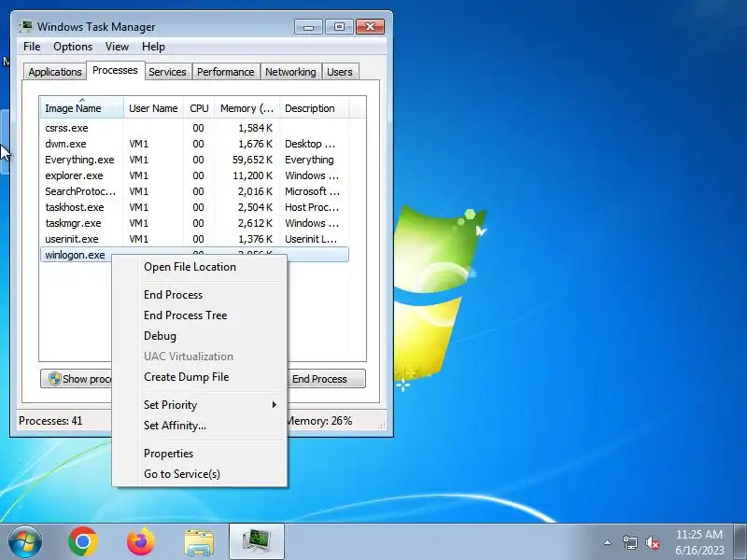Open the File menu

point(32,47)
